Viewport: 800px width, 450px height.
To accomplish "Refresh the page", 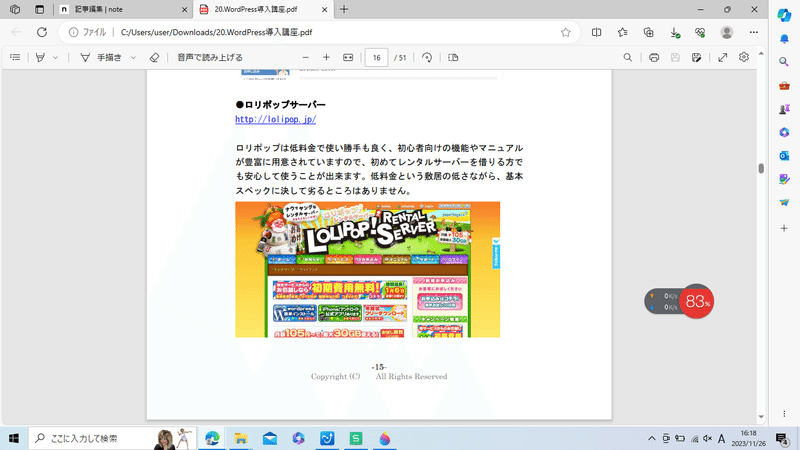I will pos(42,32).
